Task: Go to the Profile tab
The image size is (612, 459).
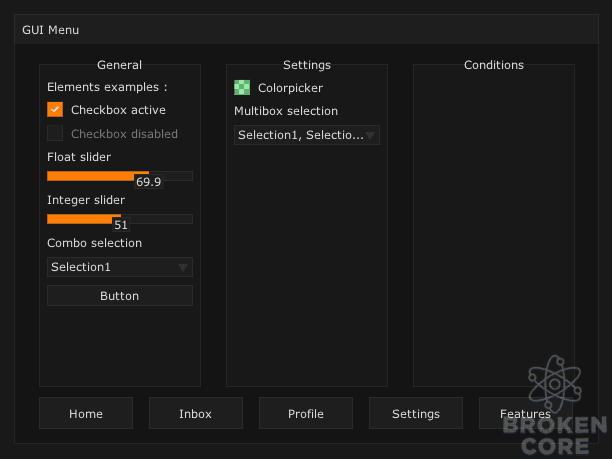Action: [x=306, y=413]
